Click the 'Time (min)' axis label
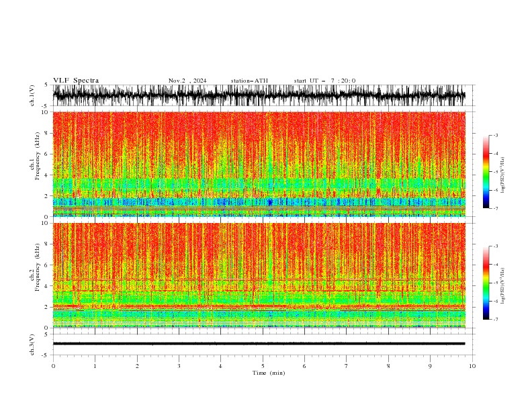This screenshot has width=532, height=411. (x=269, y=373)
